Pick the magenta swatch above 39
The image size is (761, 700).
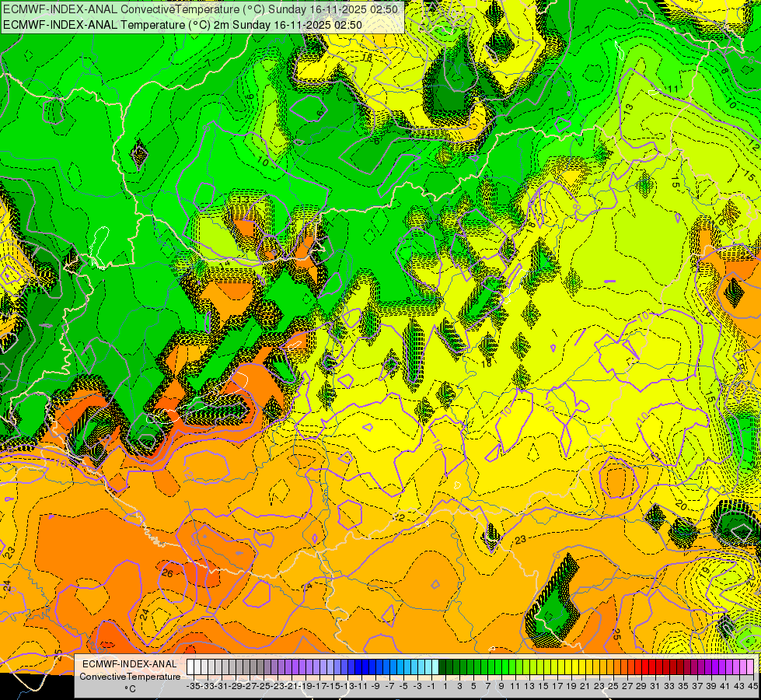tap(708, 667)
